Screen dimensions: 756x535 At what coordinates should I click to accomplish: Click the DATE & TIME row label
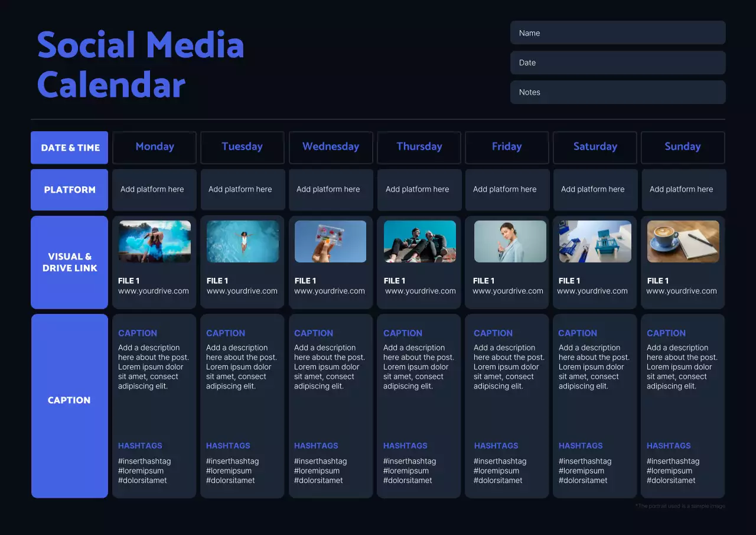(69, 147)
